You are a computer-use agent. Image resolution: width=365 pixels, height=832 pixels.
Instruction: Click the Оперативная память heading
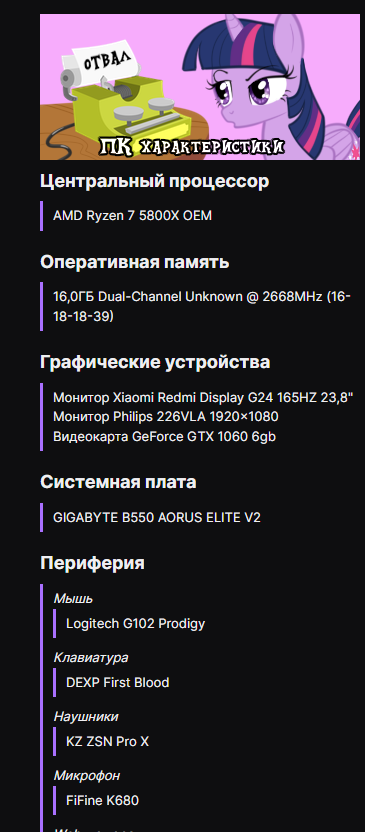[x=135, y=262]
